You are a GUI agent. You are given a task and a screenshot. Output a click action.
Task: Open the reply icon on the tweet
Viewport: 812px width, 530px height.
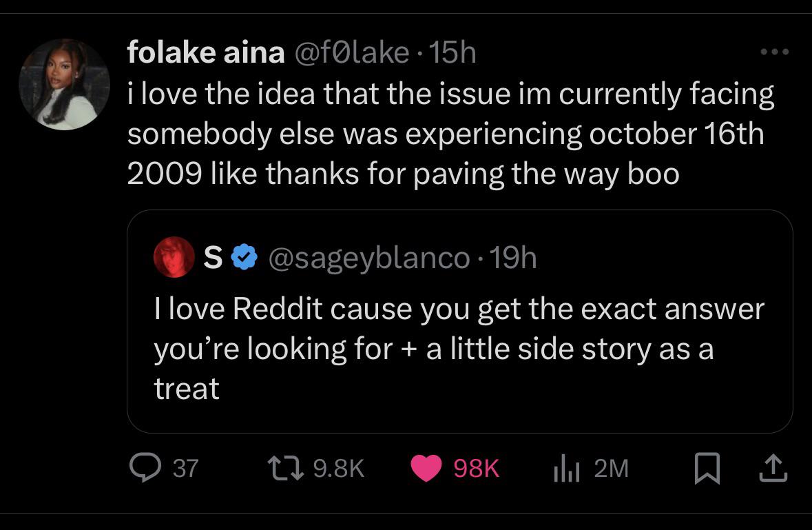tap(145, 469)
